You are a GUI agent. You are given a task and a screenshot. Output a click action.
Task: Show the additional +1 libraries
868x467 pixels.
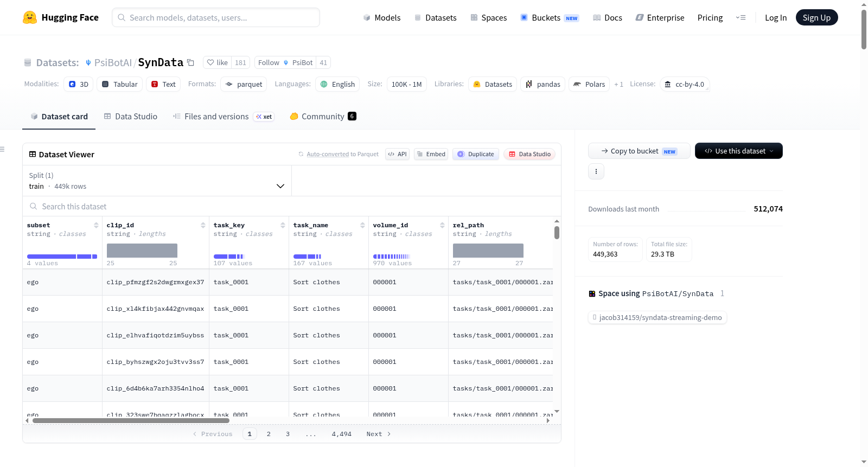click(618, 84)
